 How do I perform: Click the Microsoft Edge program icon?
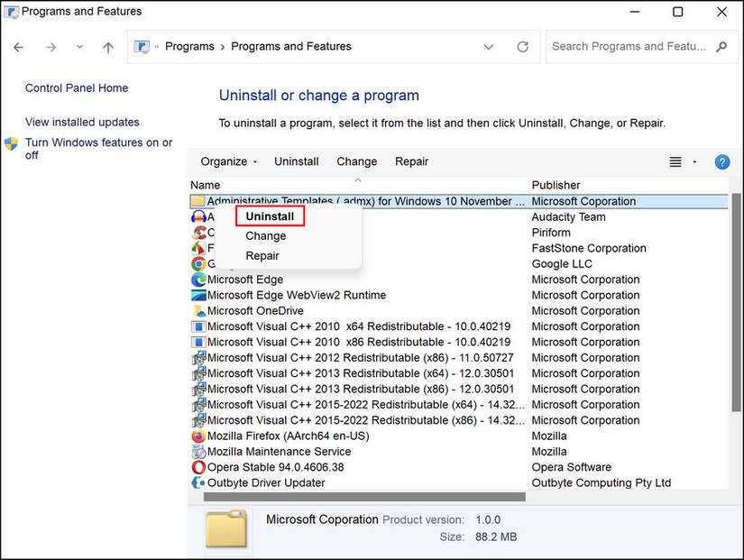(x=198, y=280)
